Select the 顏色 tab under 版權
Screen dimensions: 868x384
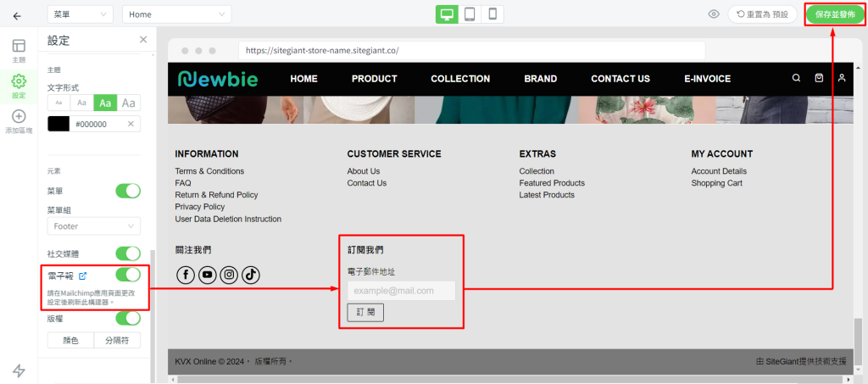70,340
